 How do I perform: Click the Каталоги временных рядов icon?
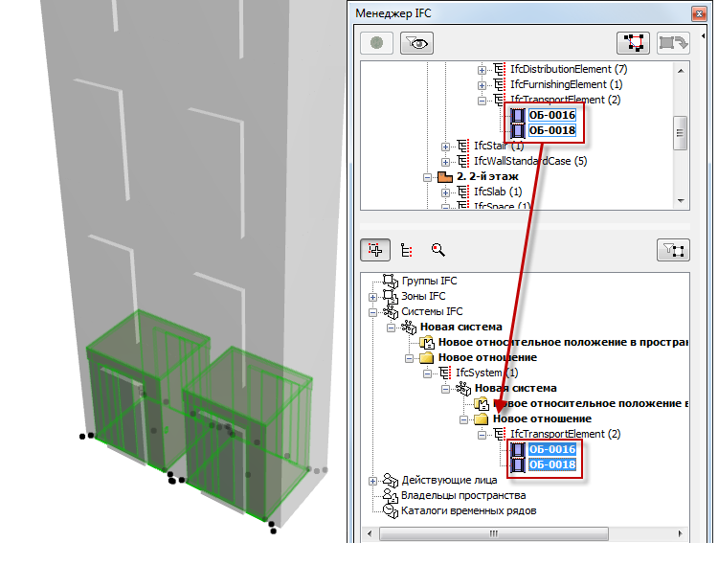tap(391, 511)
